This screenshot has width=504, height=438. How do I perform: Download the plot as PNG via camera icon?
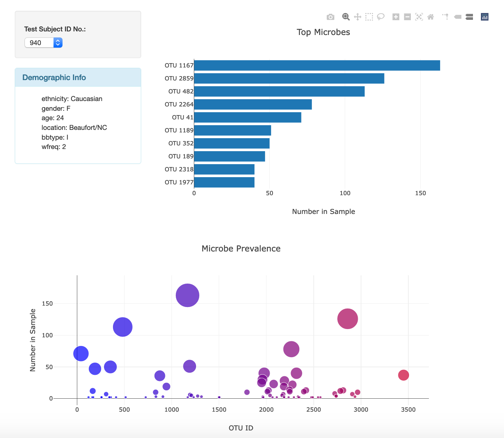[330, 17]
